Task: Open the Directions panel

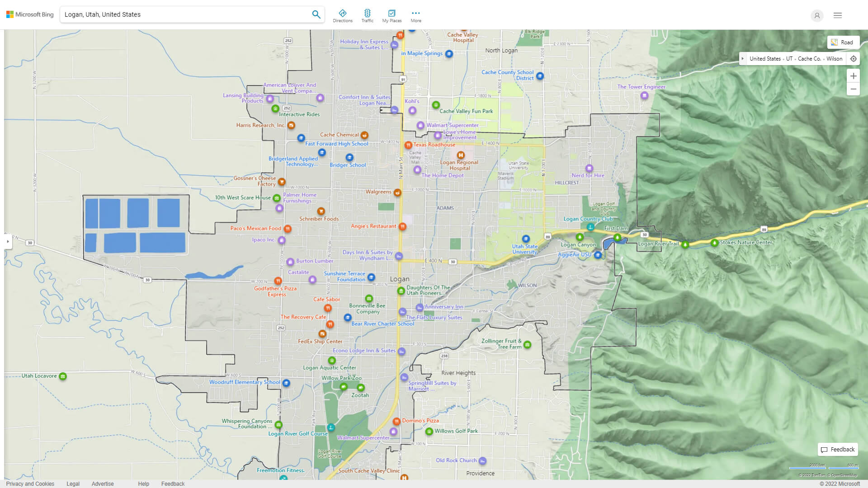Action: (343, 14)
